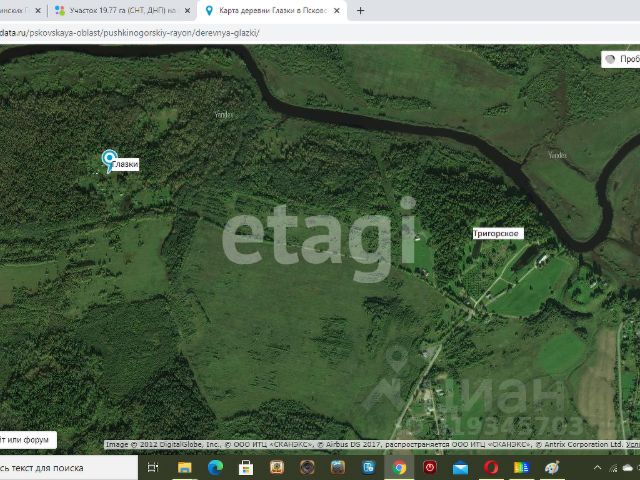Click the Тригорское map label
Viewport: 640px width, 480px height.
tap(498, 233)
